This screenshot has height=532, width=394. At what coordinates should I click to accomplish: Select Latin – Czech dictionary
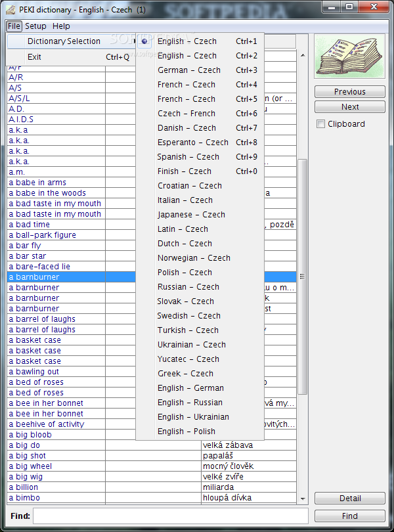point(200,229)
